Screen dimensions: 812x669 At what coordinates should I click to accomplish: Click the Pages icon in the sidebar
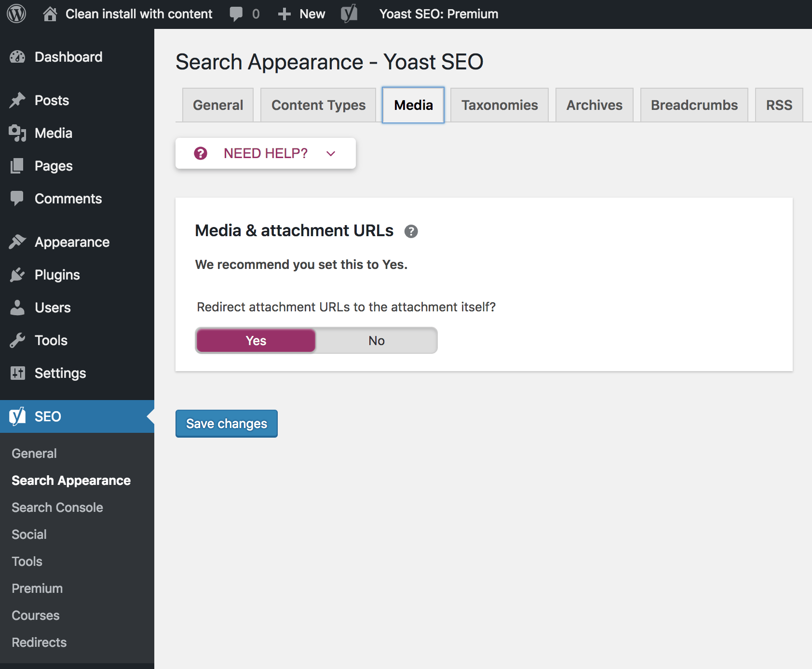pyautogui.click(x=17, y=166)
